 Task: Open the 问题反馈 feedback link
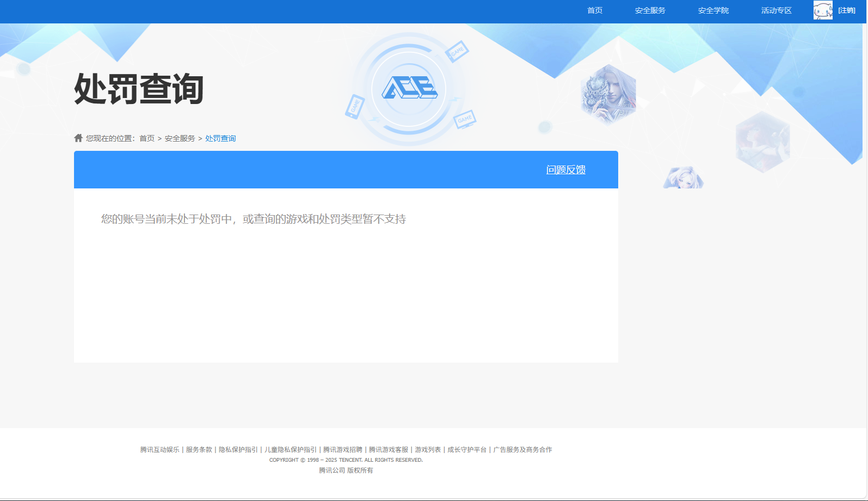565,170
